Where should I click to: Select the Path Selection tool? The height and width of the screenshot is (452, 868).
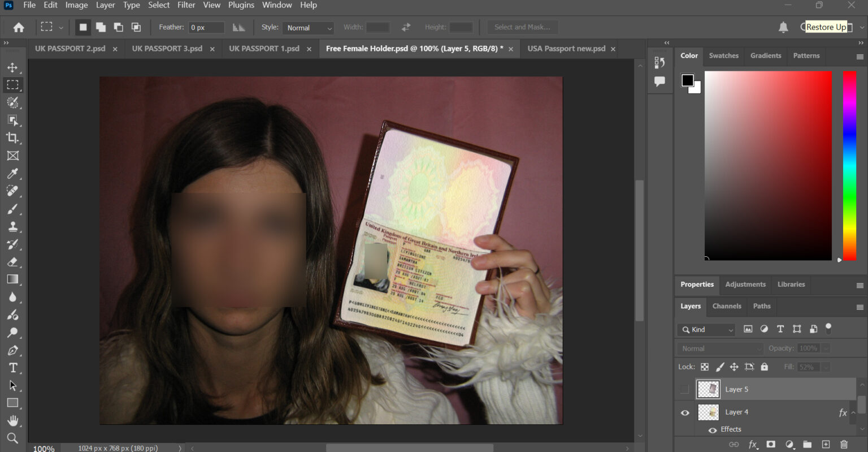point(12,386)
